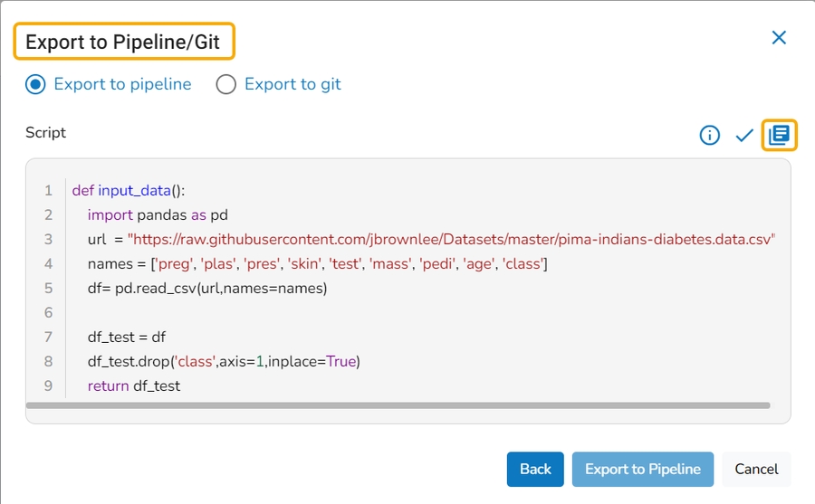Click the info icon above the script

pos(710,136)
